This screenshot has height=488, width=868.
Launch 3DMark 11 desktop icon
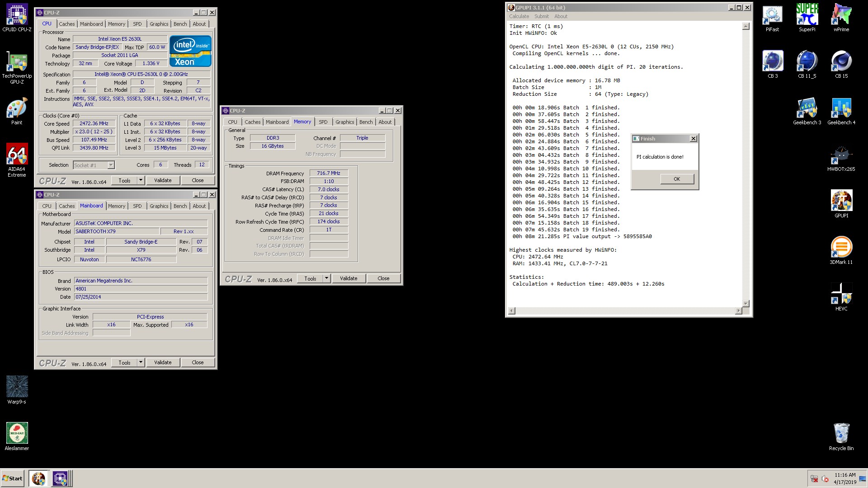(841, 251)
